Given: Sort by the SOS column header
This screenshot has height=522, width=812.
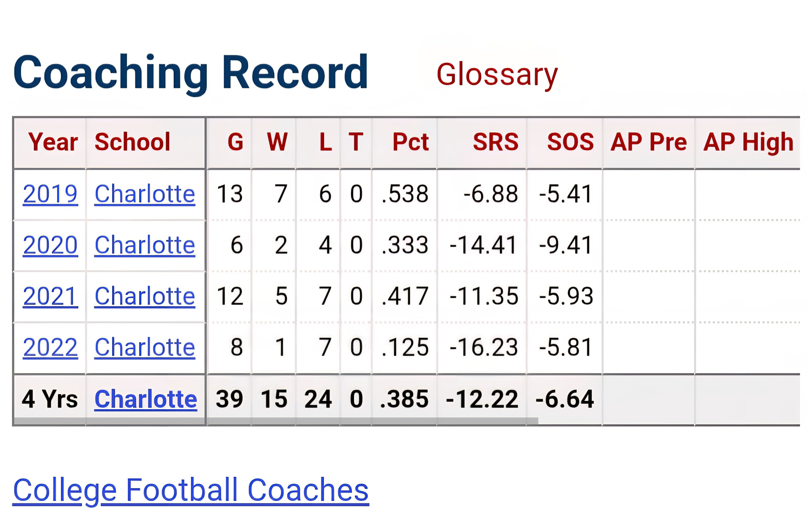Looking at the screenshot, I should click(570, 142).
